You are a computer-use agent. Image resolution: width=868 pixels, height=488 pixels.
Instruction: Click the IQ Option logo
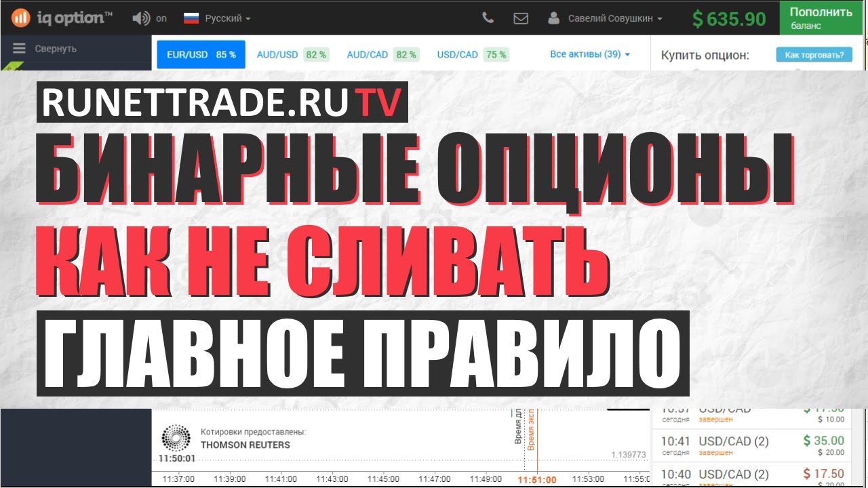(62, 18)
